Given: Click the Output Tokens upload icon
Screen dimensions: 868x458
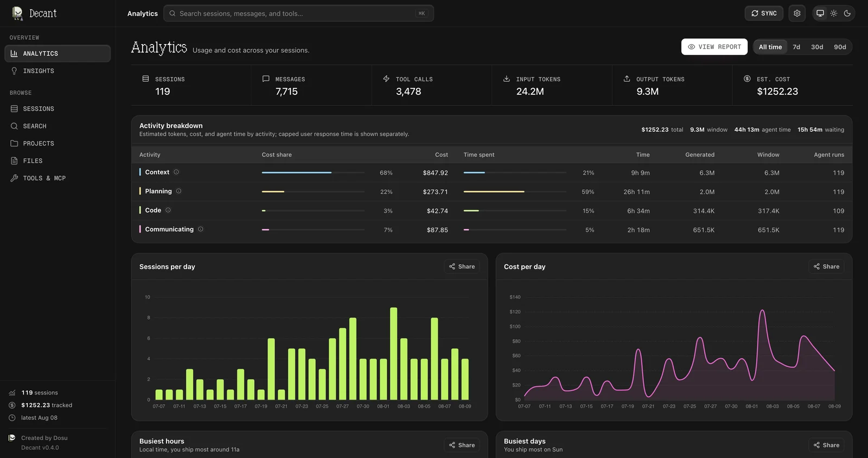Looking at the screenshot, I should 627,79.
